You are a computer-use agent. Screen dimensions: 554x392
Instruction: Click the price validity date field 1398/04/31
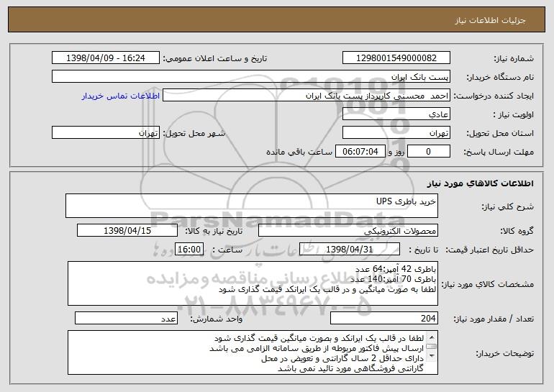point(350,250)
